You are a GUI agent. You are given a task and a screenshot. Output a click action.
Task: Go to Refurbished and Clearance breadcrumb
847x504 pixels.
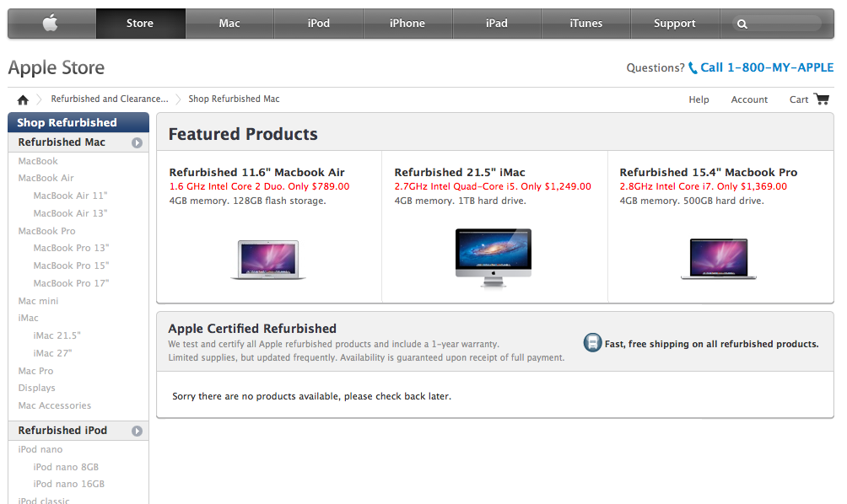click(110, 99)
